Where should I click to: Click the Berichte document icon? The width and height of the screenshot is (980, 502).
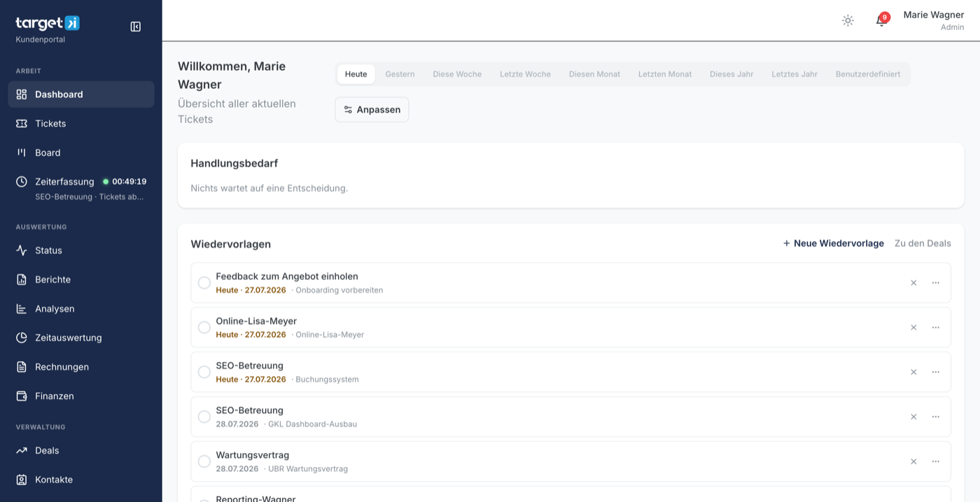pos(22,279)
